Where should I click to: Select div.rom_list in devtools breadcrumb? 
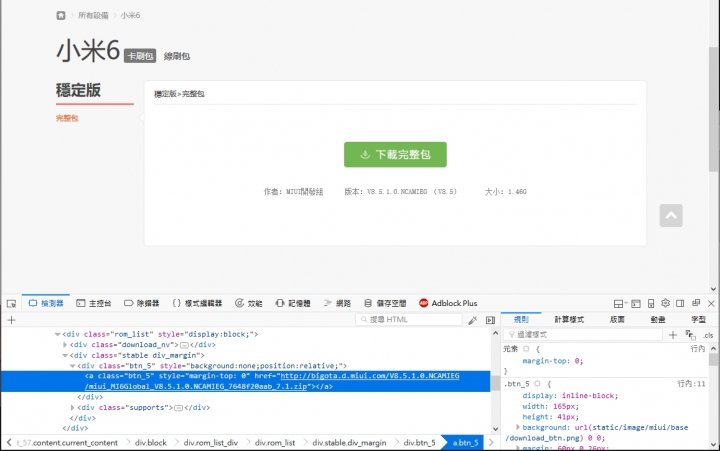tap(275, 443)
